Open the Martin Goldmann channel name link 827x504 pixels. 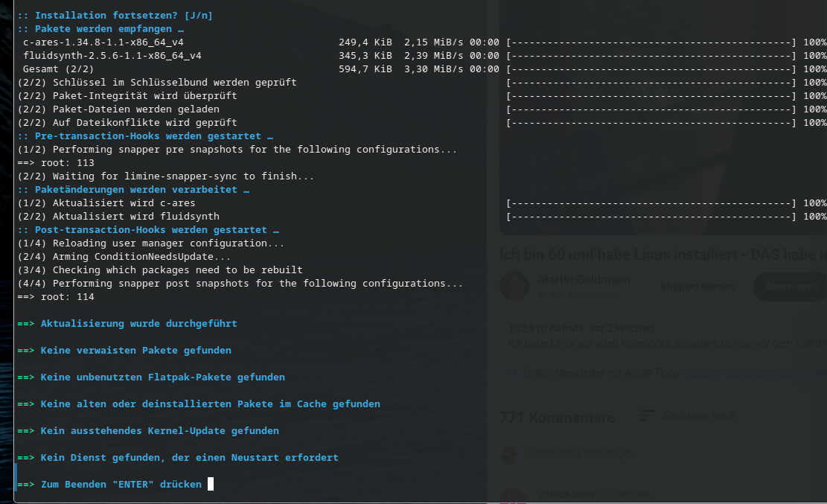point(584,280)
